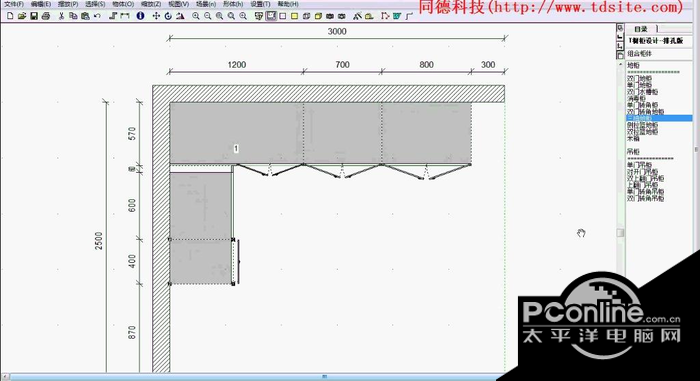Screen dimensions: 700x381
Task: Select the Move four-arrow tool
Action: tap(156, 16)
